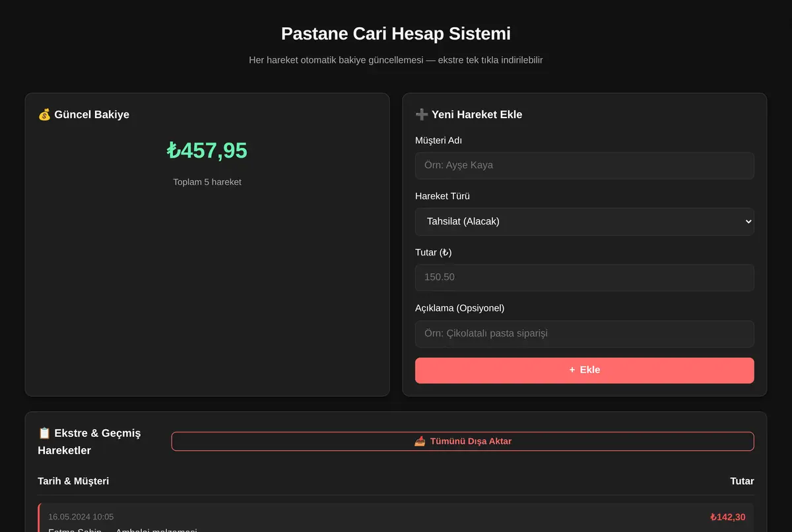Click the Pastane Cari Hesap Sistemi title
The image size is (792, 532).
(x=396, y=34)
